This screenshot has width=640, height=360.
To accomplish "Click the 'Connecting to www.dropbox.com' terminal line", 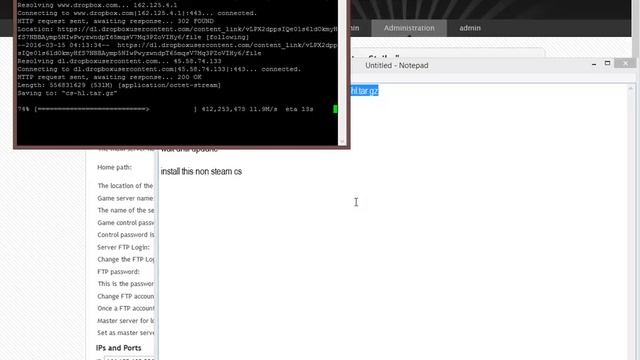I will point(137,13).
